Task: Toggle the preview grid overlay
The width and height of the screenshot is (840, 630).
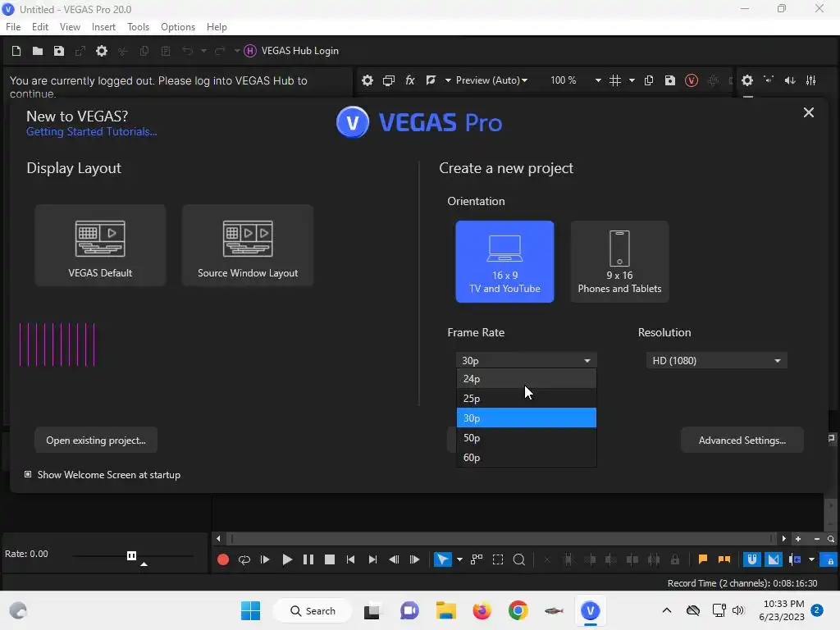Action: pyautogui.click(x=615, y=80)
